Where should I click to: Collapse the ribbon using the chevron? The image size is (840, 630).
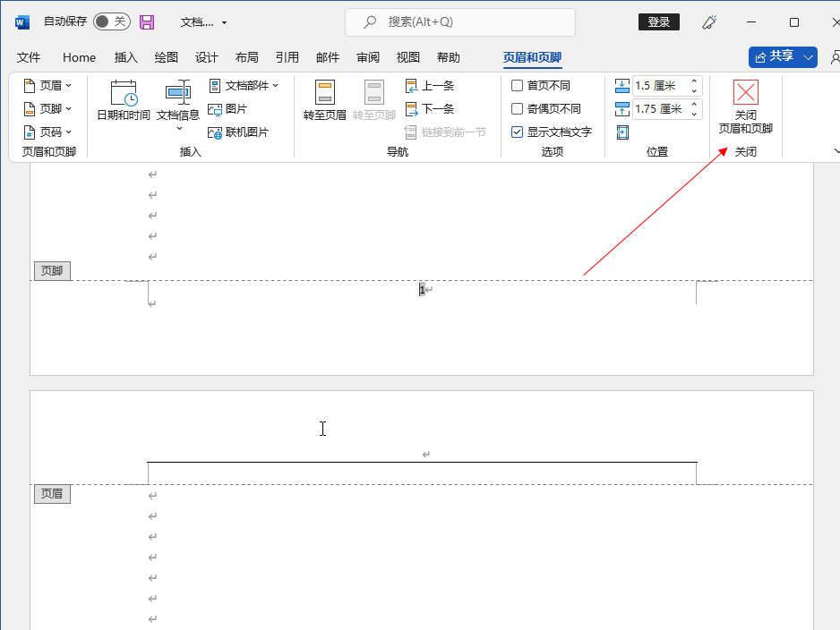pyautogui.click(x=836, y=151)
